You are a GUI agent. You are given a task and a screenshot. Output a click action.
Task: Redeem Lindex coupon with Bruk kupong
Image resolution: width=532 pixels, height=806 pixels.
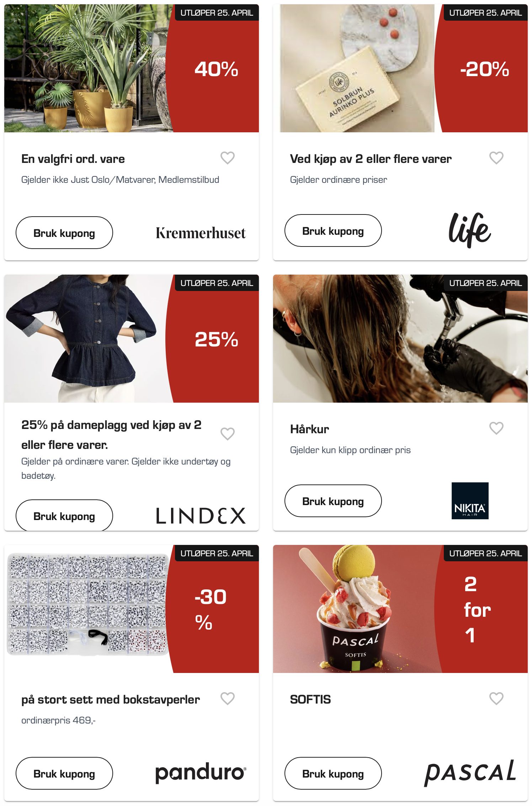[x=64, y=516]
